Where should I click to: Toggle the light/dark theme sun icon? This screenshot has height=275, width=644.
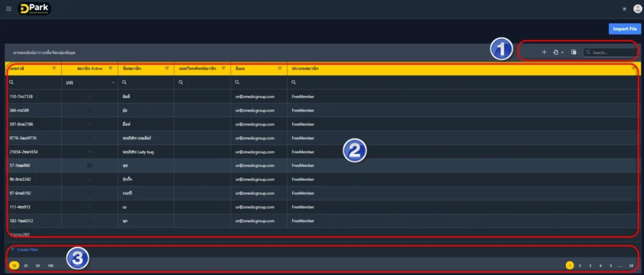click(x=624, y=9)
